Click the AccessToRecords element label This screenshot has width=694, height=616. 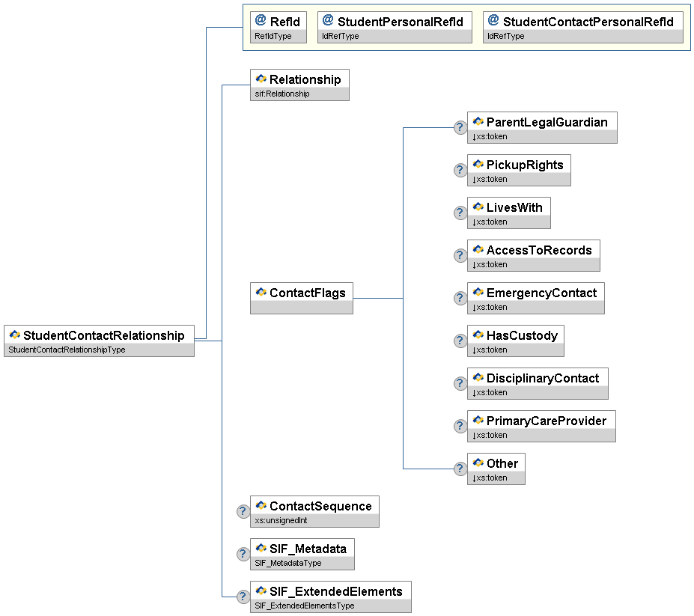(x=539, y=251)
